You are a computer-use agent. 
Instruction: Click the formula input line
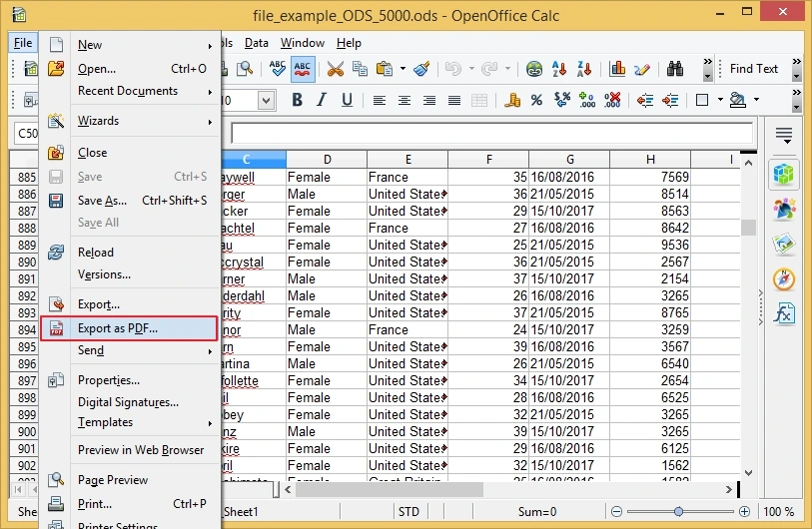tap(492, 134)
